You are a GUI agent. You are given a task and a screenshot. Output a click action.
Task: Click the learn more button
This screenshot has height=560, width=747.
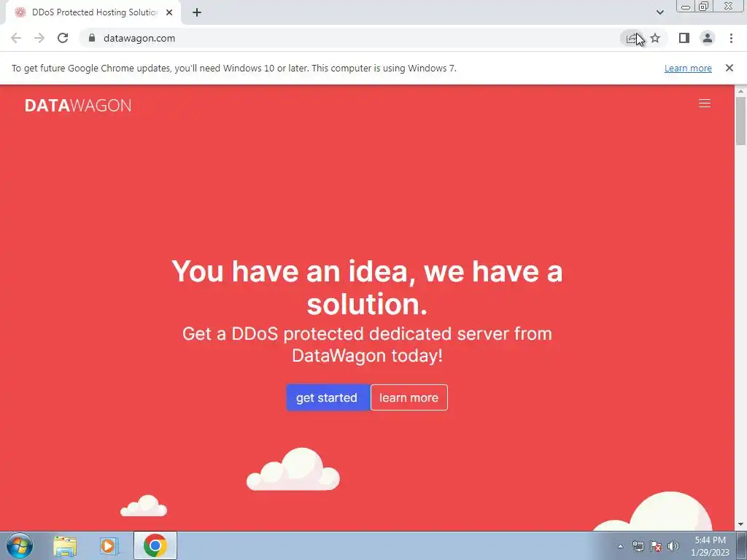click(x=409, y=397)
